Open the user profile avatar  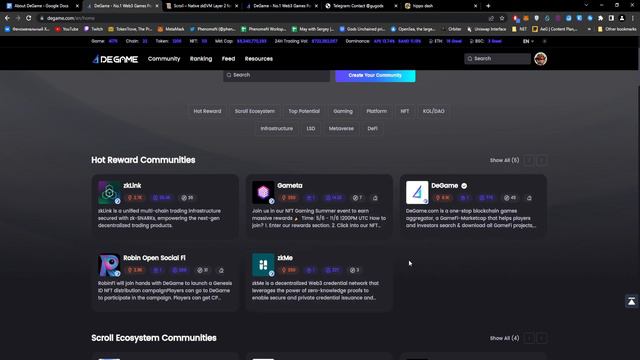(x=540, y=59)
